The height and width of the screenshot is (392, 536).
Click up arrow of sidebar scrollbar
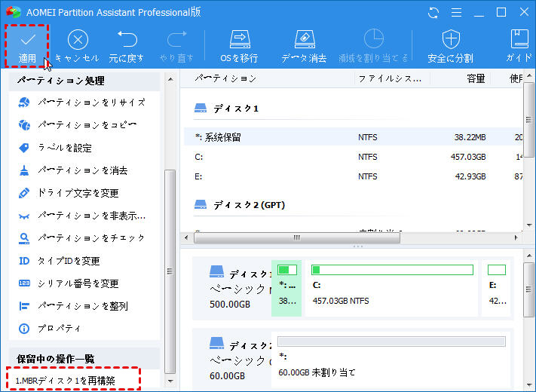pyautogui.click(x=170, y=79)
